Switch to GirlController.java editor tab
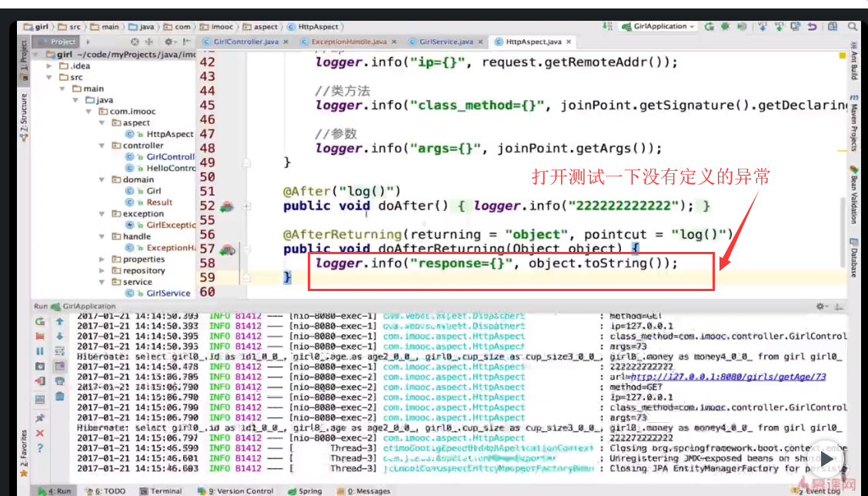Screen dimensions: 868x496 [245, 42]
